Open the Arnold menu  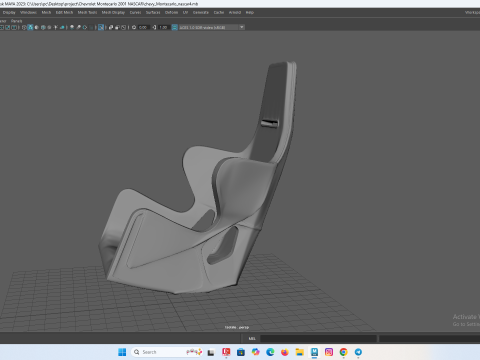pos(235,12)
